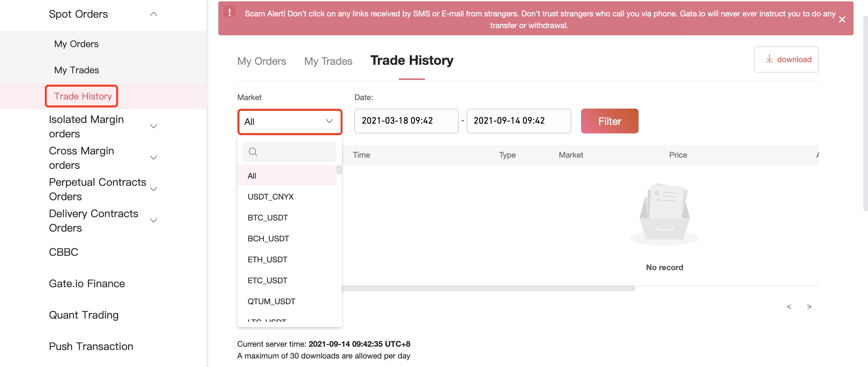Click the red exclamation alert icon
Image resolution: width=868 pixels, height=367 pixels.
pyautogui.click(x=229, y=12)
